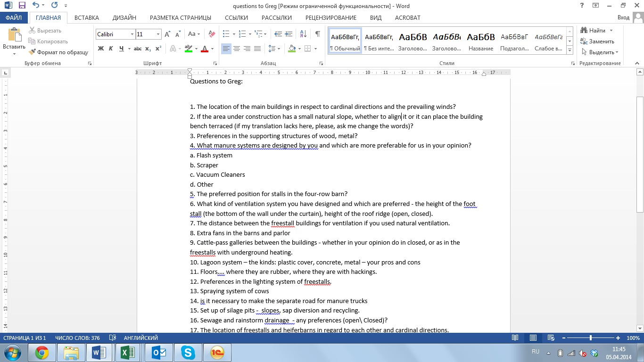Toggle superscript formatting
This screenshot has width=644, height=362.
tap(158, 49)
